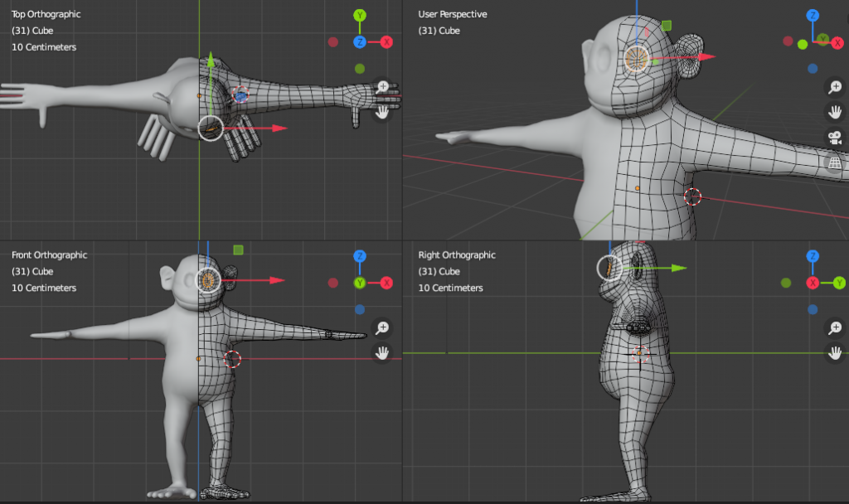Click the 3D cursor in User Perspective view

(x=692, y=196)
